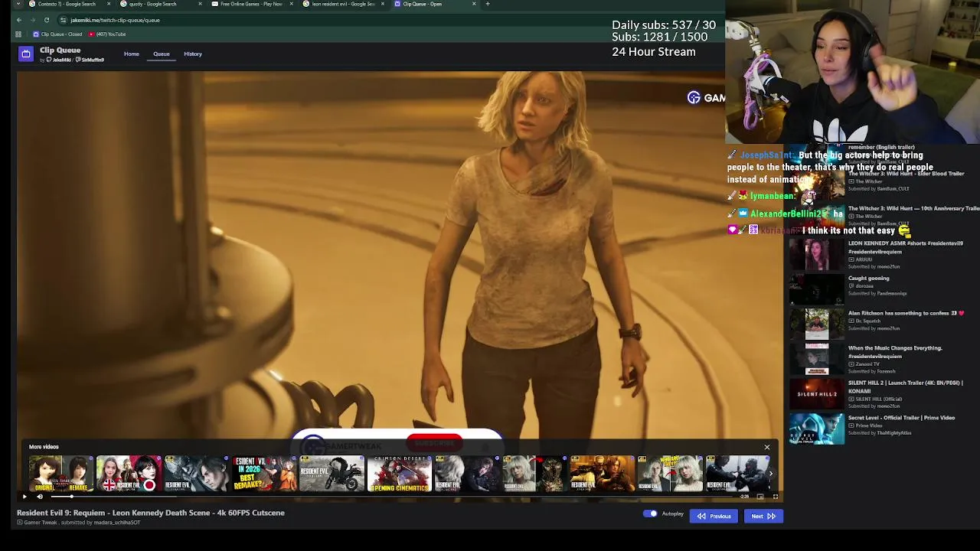This screenshot has width=980, height=551.
Task: Mute the video with volume icon
Action: pos(40,497)
